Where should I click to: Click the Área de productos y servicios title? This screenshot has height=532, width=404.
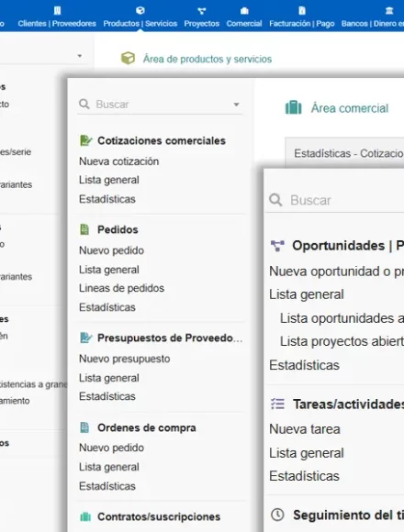click(x=208, y=59)
